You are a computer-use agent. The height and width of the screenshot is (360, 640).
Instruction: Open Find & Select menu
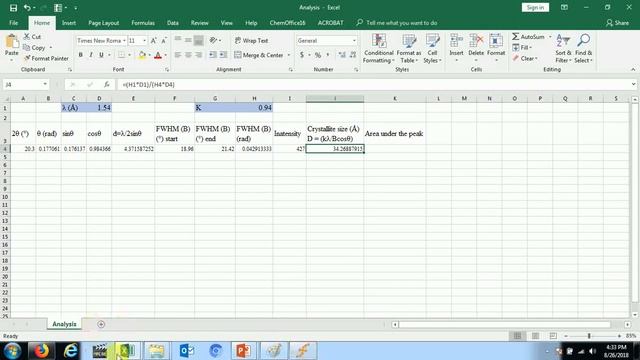point(583,48)
